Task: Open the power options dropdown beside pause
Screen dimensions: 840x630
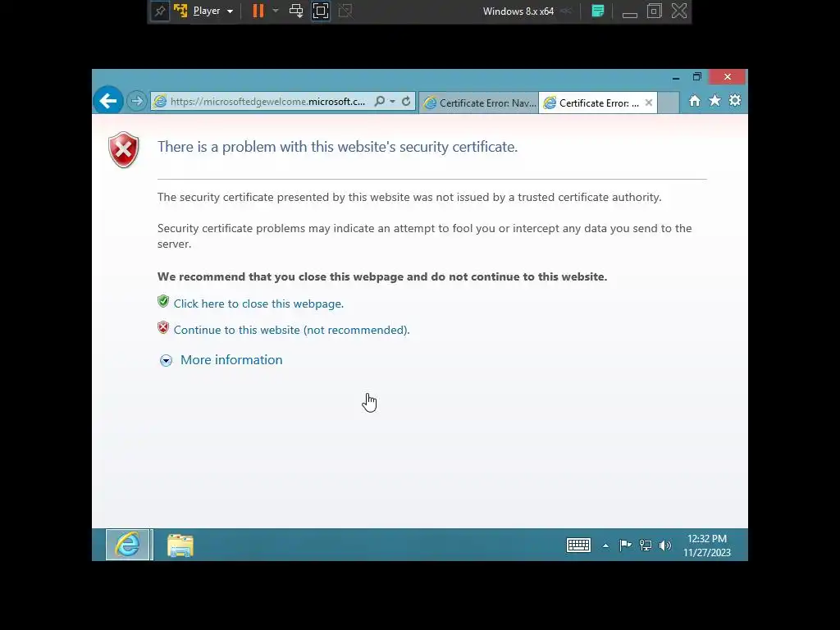Action: coord(276,11)
